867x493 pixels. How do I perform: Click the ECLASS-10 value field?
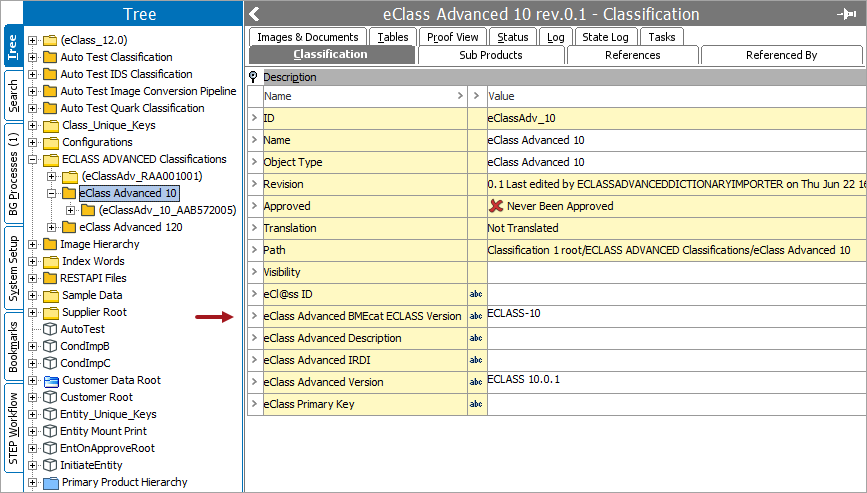click(676, 316)
